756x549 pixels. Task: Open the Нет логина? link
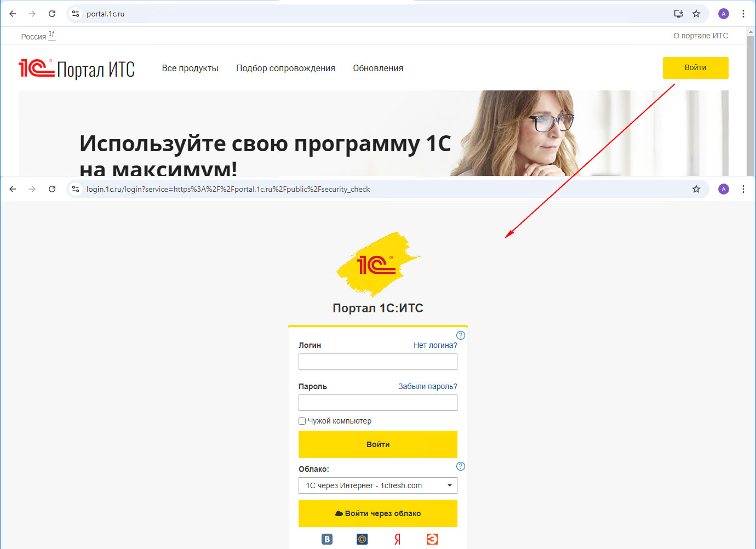coord(436,345)
